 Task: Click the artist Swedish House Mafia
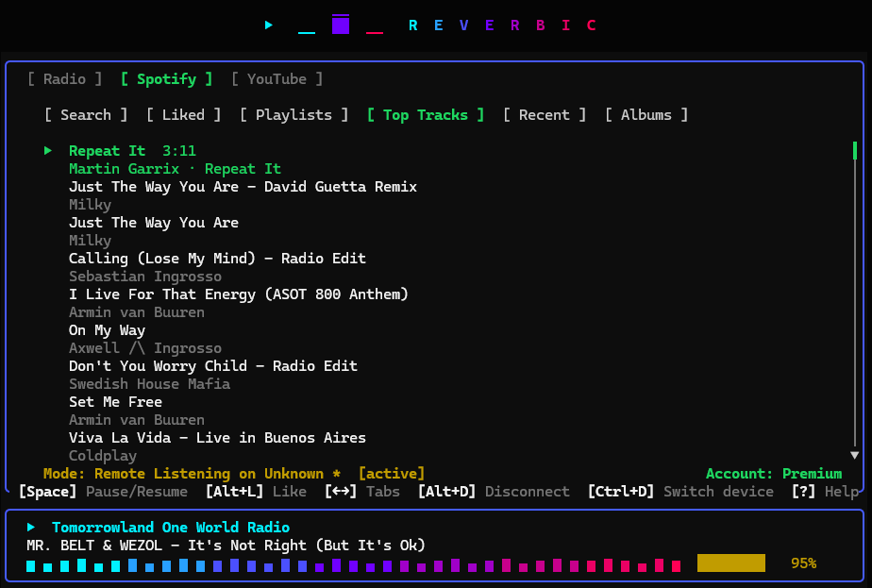pyautogui.click(x=149, y=384)
